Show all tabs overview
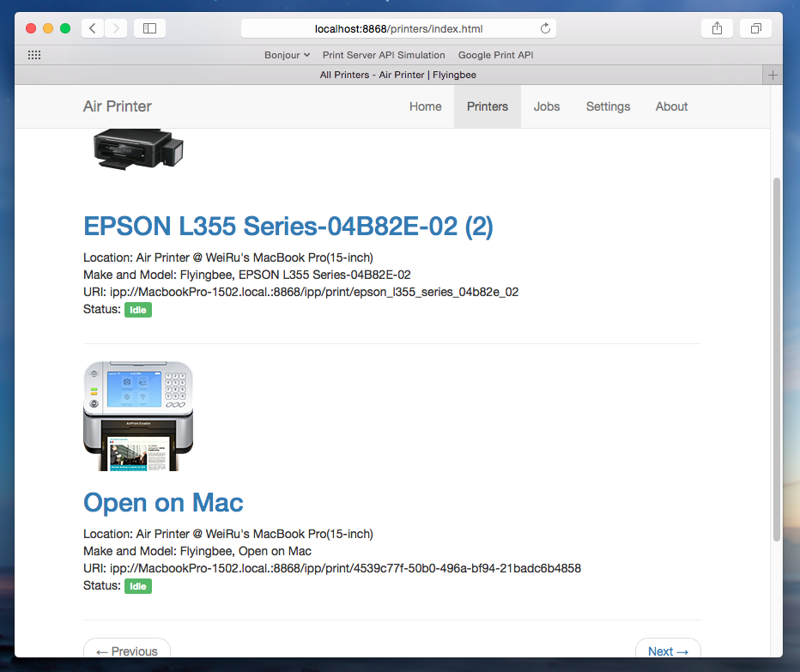 click(x=755, y=28)
